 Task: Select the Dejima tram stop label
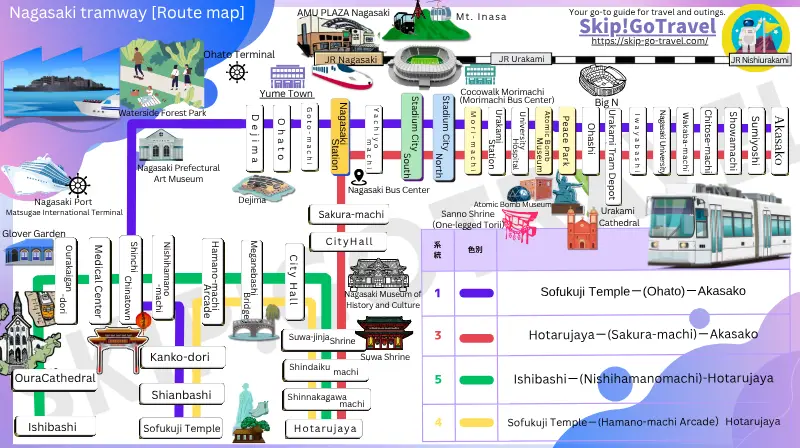(255, 138)
